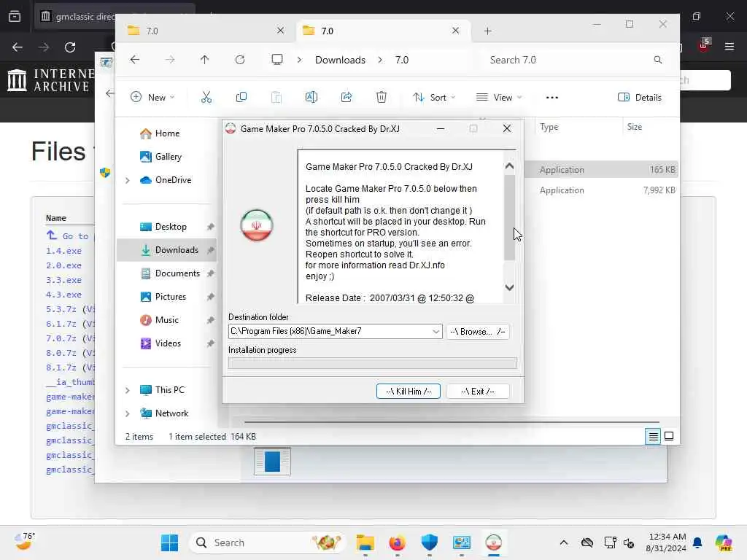Toggle the Details pane button
The height and width of the screenshot is (560, 747).
[x=639, y=98]
